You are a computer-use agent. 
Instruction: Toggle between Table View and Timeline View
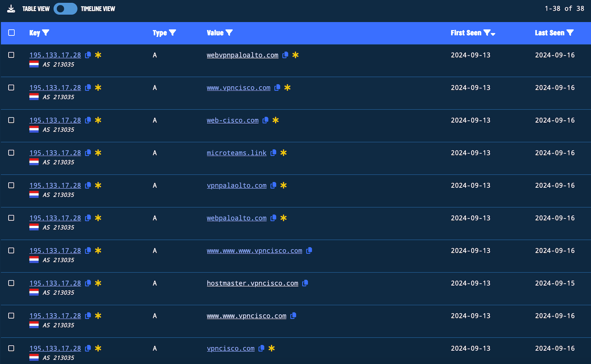65,9
